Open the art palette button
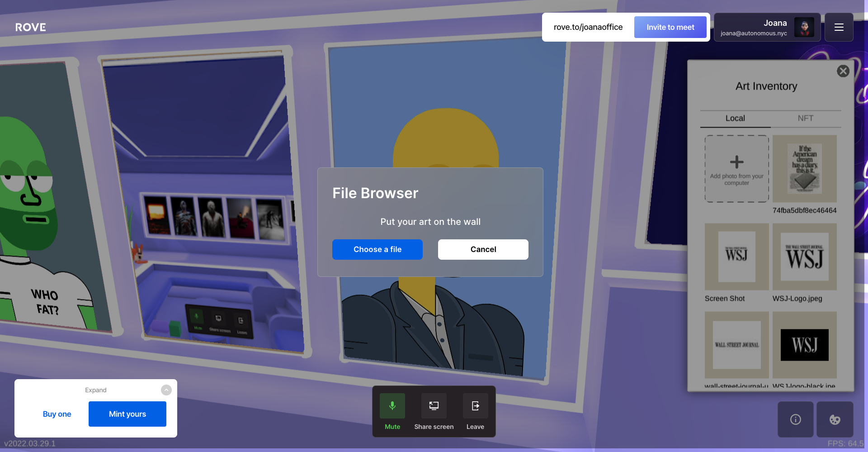 [835, 419]
